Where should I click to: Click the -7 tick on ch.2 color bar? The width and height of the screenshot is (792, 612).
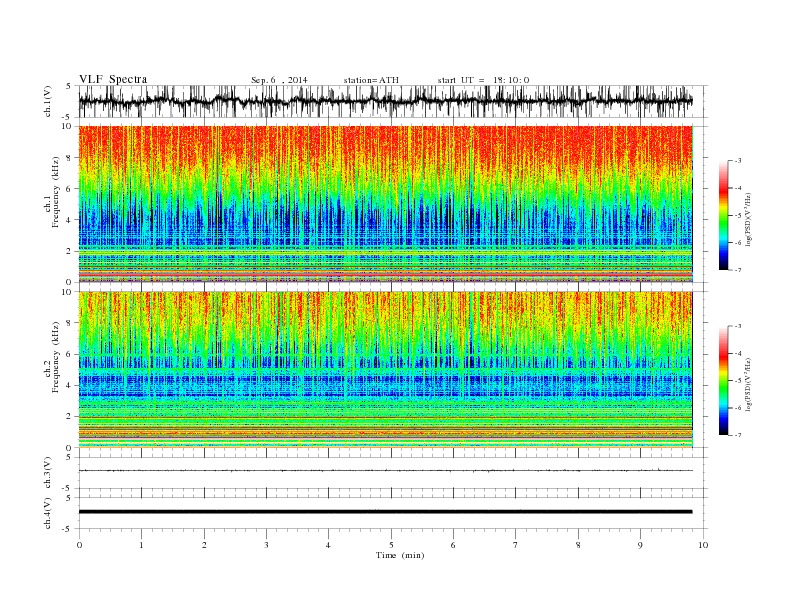click(737, 435)
